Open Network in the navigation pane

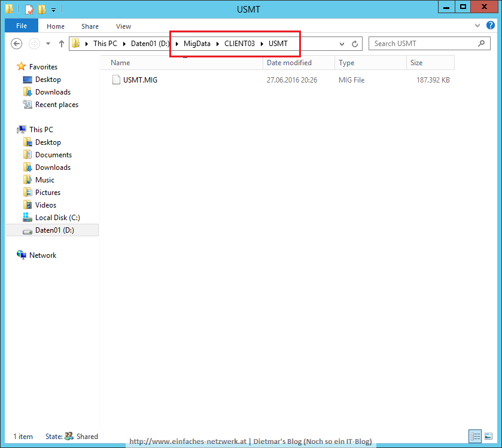[42, 255]
